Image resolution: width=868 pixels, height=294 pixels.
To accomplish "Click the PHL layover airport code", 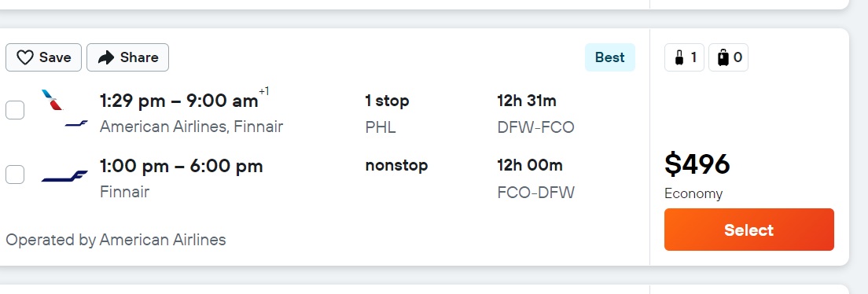I will point(381,127).
